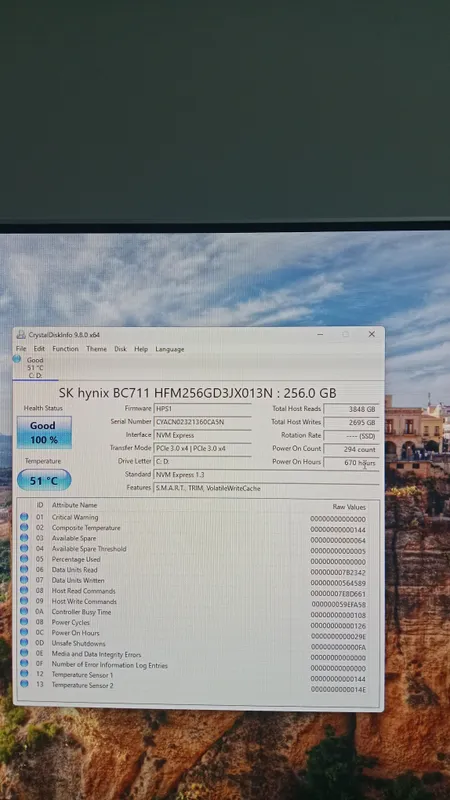
Task: Click the disk status orb at top
Action: coord(17,359)
